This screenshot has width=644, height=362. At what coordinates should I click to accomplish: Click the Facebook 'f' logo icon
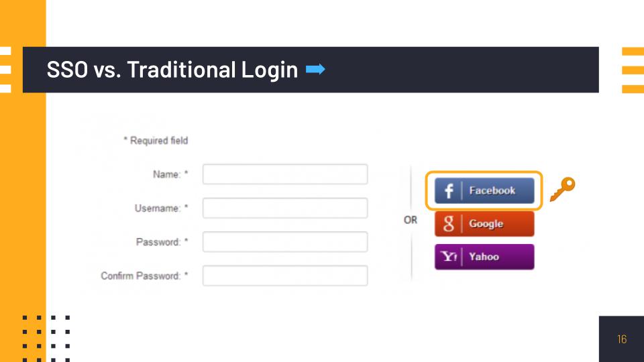click(x=449, y=191)
